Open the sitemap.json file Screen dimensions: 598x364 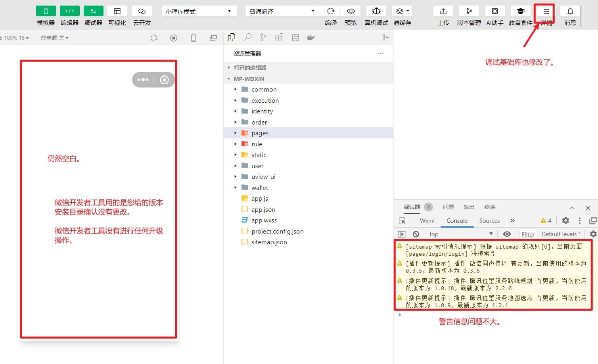coord(309,242)
